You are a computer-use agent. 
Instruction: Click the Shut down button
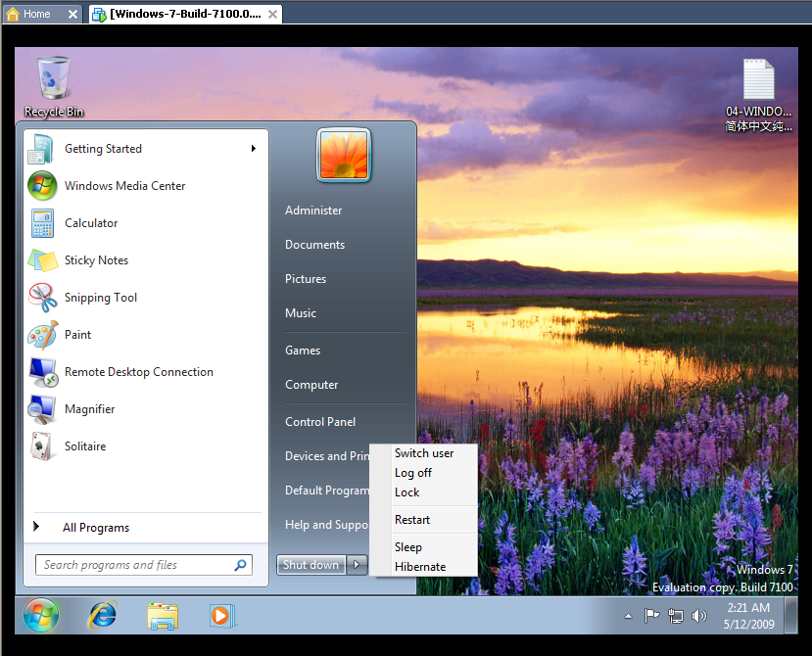click(311, 565)
